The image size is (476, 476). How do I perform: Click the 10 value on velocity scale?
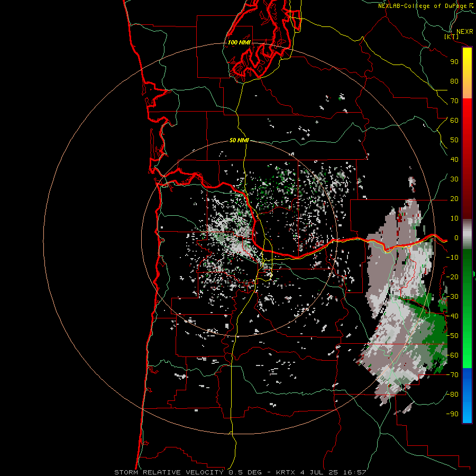tap(454, 218)
